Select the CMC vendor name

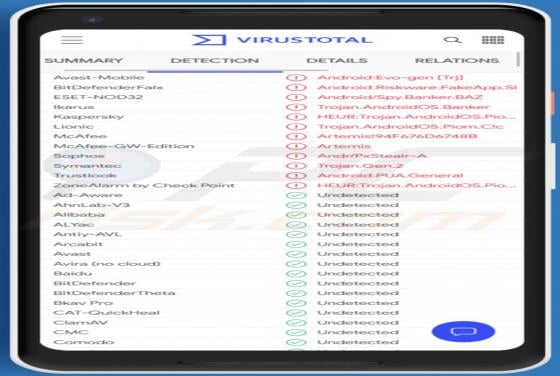click(70, 332)
